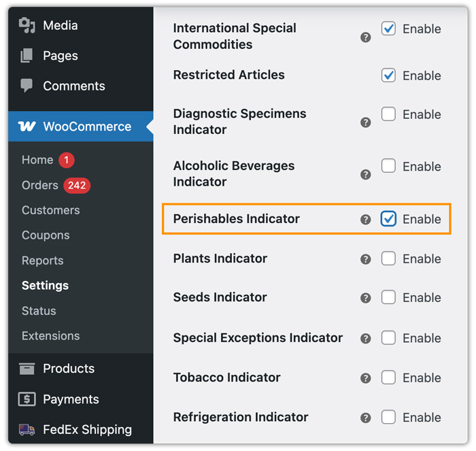The image size is (476, 451).
Task: Enable the Refrigeration Indicator checkbox
Action: coord(388,417)
